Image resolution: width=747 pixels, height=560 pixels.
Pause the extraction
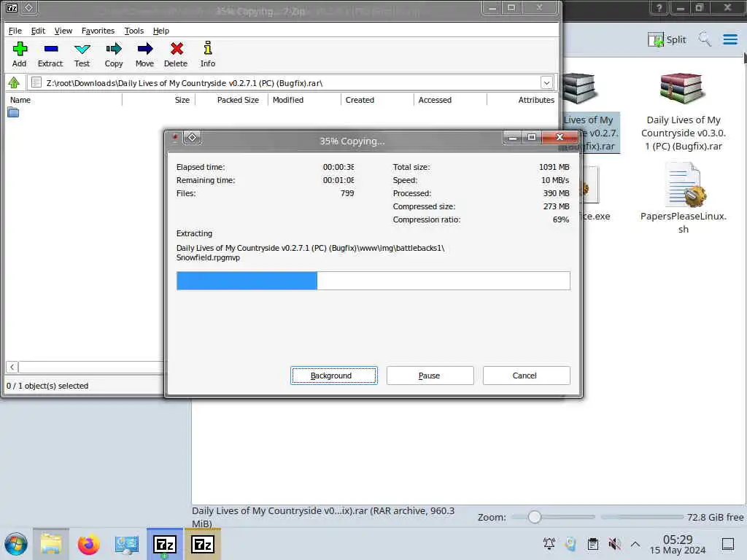tap(430, 376)
